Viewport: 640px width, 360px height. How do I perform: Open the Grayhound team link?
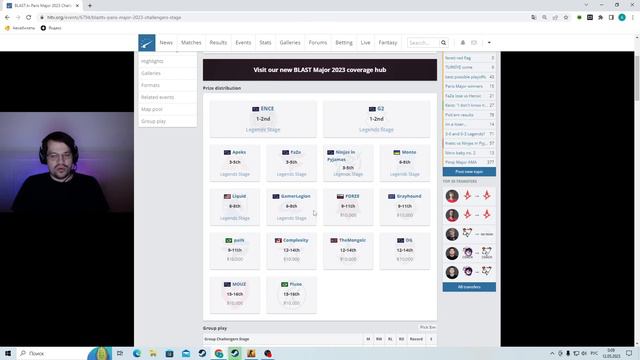[x=409, y=196]
